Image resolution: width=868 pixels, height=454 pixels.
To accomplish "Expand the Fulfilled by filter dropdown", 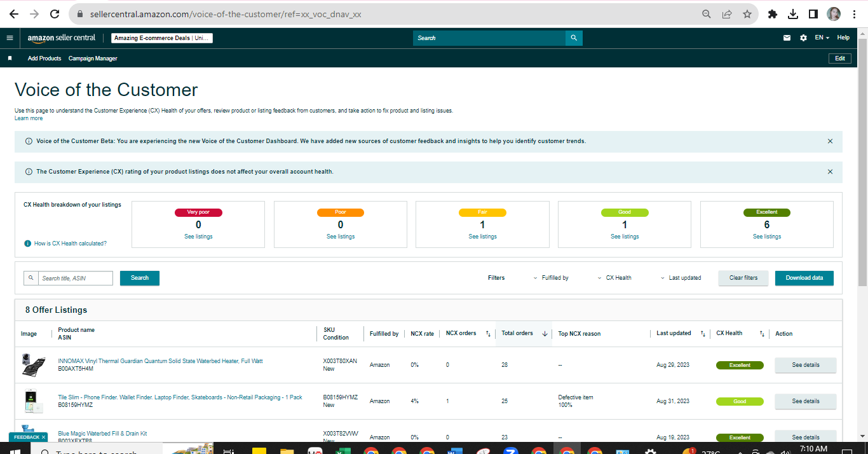I will (x=552, y=278).
